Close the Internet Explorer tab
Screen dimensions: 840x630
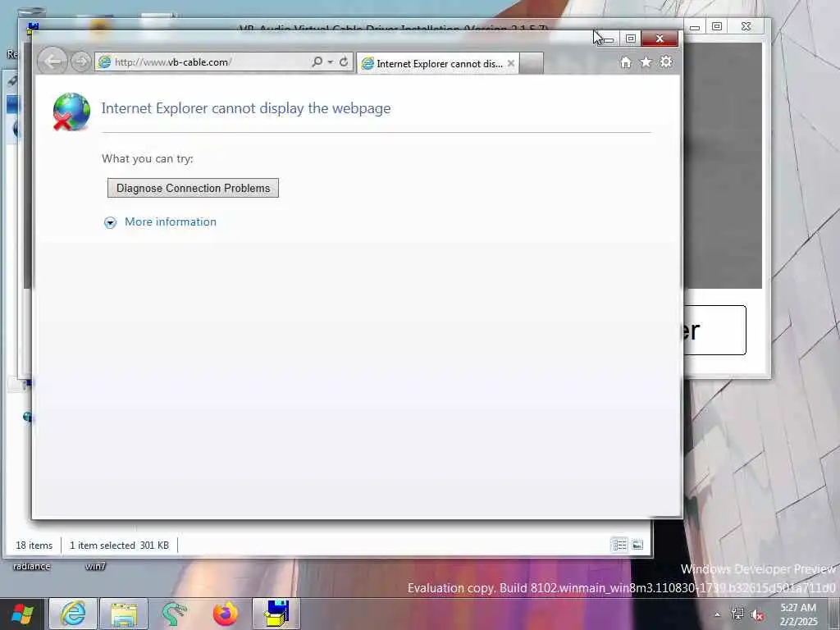coord(511,63)
